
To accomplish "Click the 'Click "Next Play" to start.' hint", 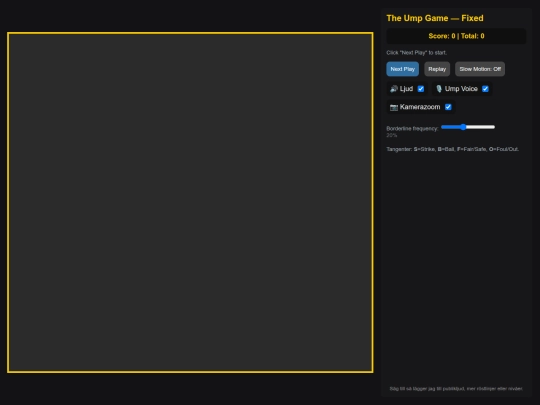I will [x=416, y=53].
